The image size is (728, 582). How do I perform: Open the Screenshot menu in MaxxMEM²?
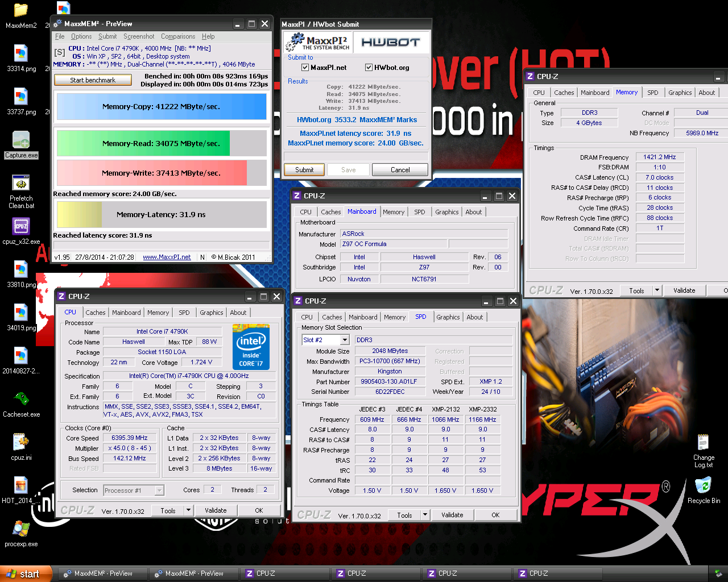coord(139,36)
